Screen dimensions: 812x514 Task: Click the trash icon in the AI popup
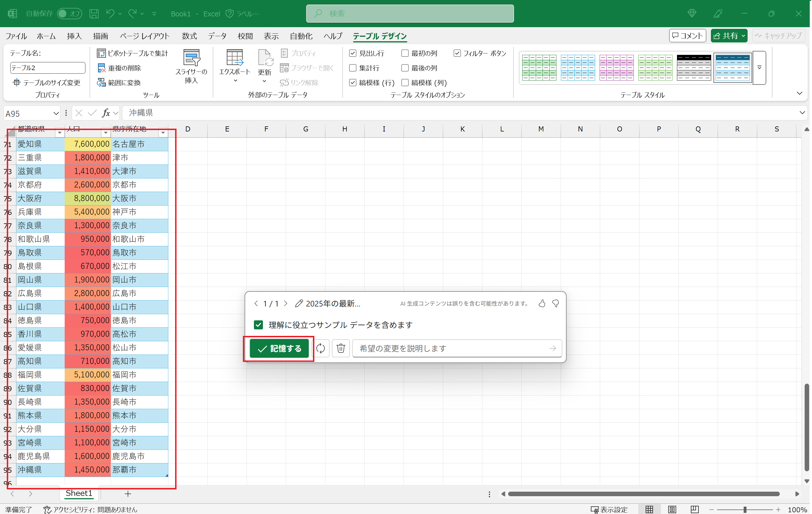pyautogui.click(x=341, y=348)
